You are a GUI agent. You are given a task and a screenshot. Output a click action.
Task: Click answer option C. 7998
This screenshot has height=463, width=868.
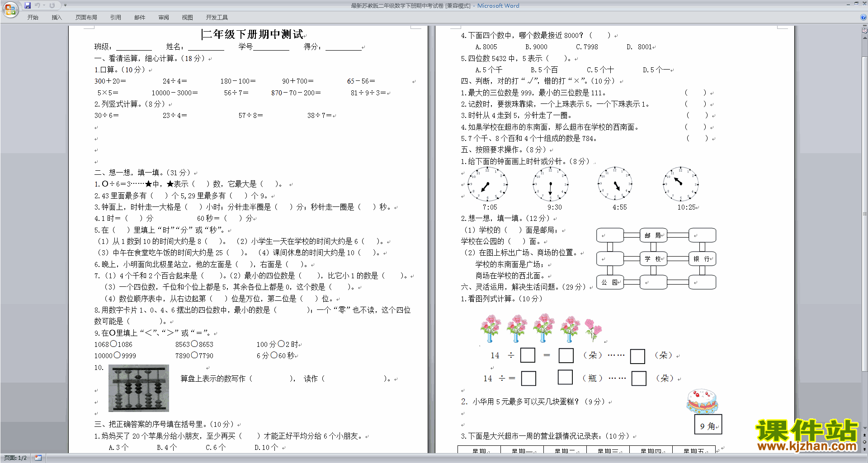[587, 47]
